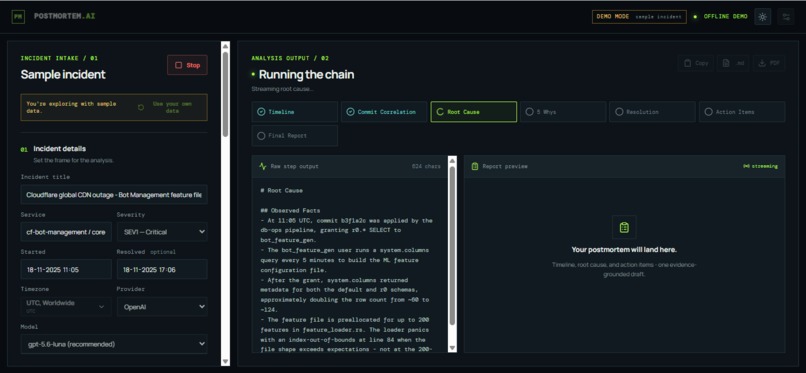Screen dimensions: 806x373
Task: Select the Commit Correlation step
Action: (384, 111)
